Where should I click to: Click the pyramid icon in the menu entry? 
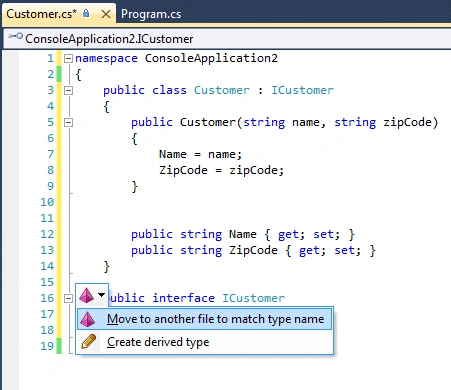coord(88,319)
